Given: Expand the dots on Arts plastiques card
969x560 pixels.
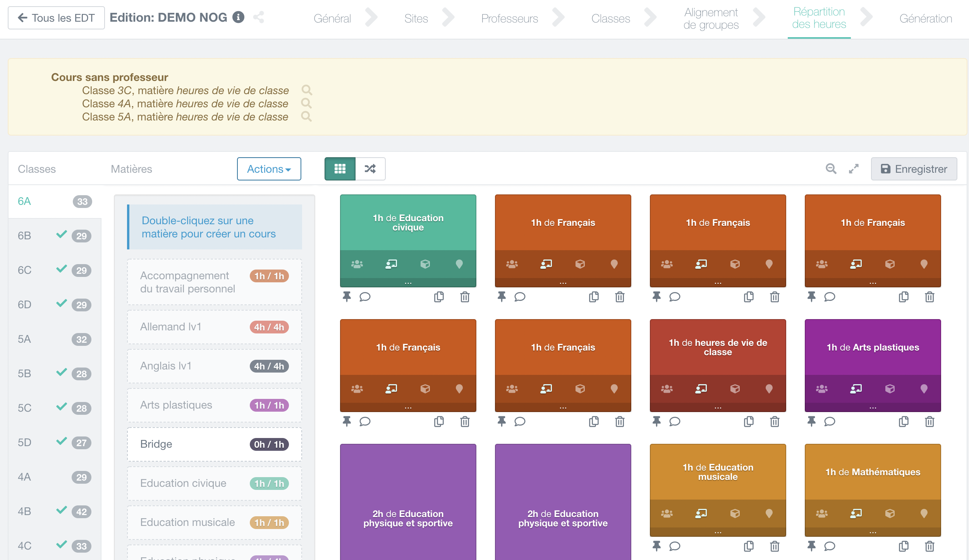Looking at the screenshot, I should pyautogui.click(x=873, y=408).
